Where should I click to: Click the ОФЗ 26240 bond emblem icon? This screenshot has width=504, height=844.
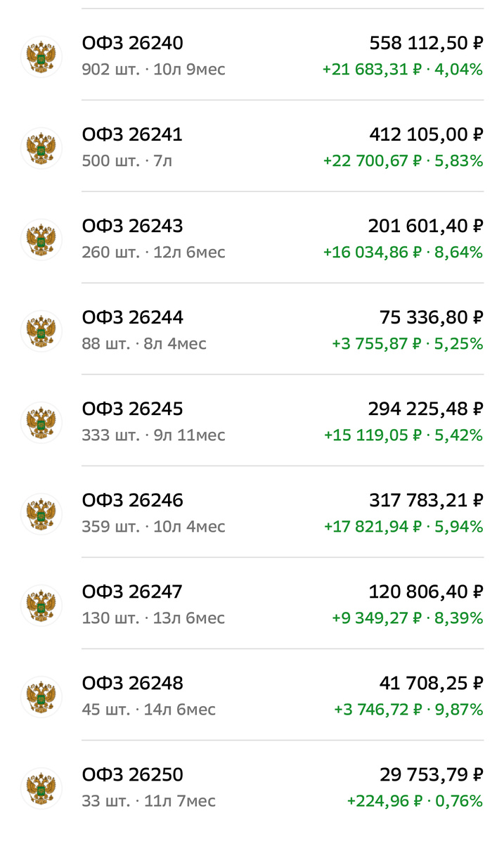tap(41, 56)
